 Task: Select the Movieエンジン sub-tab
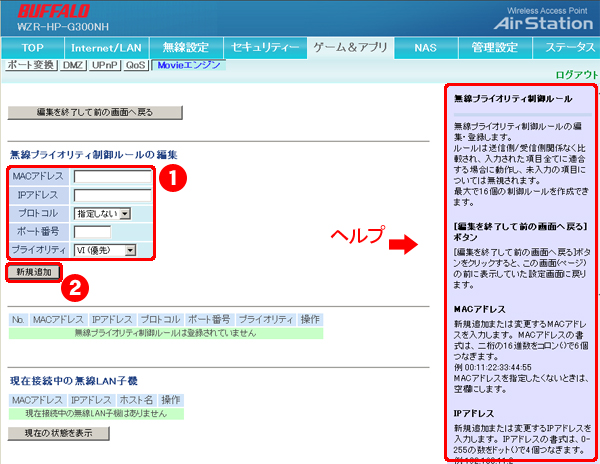pyautogui.click(x=189, y=65)
